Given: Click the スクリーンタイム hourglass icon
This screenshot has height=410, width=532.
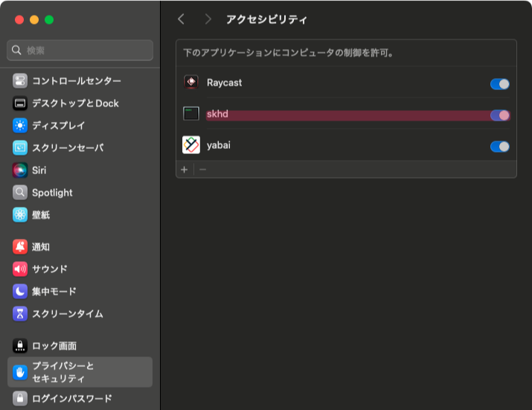Looking at the screenshot, I should (x=20, y=313).
